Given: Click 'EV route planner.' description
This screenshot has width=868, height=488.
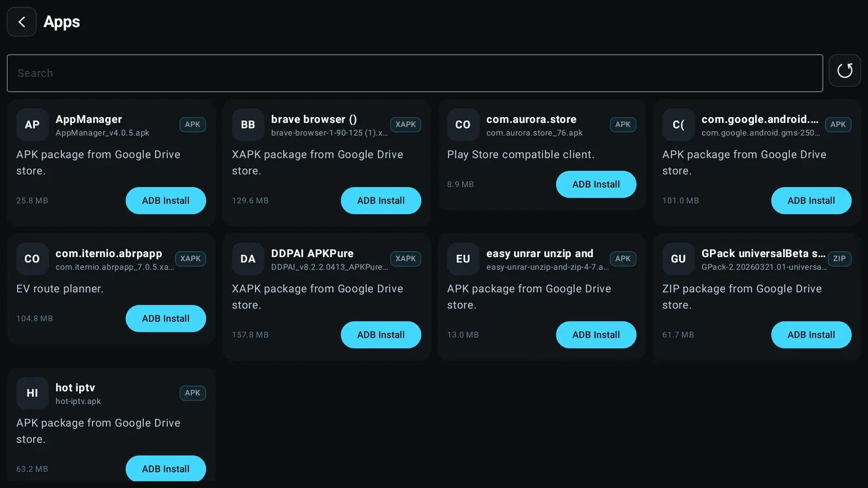Looking at the screenshot, I should [60, 289].
